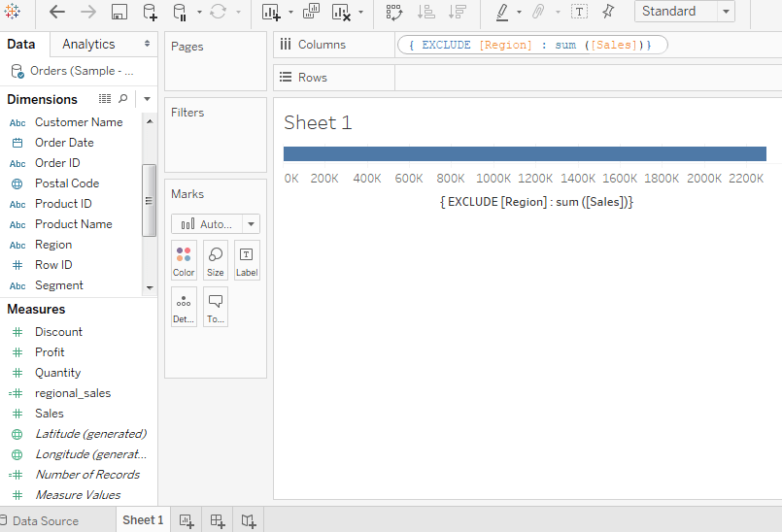
Task: Open the Clear sheet dropdown arrow
Action: point(360,12)
